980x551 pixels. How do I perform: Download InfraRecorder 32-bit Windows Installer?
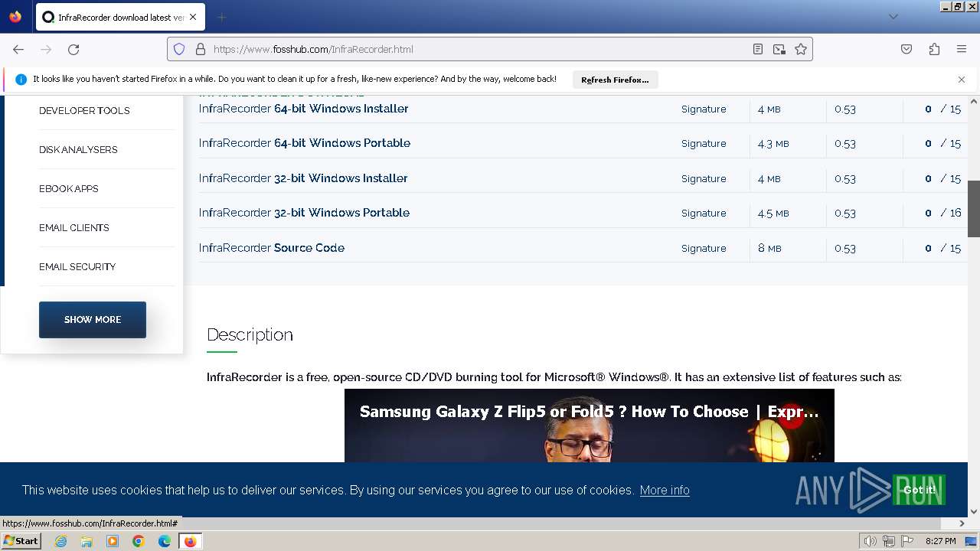(x=303, y=178)
